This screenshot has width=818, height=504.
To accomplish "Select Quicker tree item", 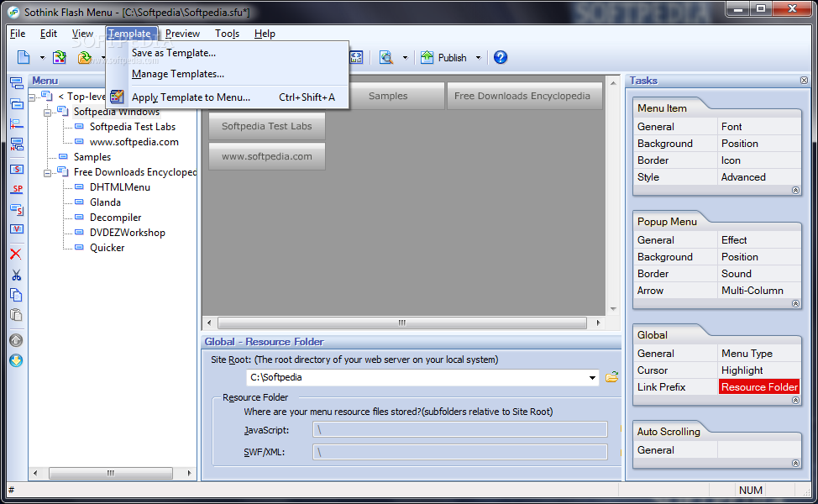I will [x=107, y=248].
